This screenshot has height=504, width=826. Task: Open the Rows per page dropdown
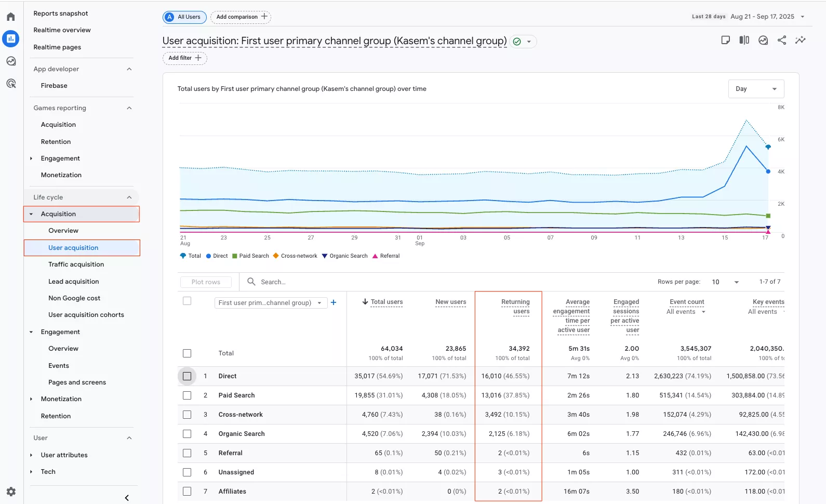(x=725, y=282)
